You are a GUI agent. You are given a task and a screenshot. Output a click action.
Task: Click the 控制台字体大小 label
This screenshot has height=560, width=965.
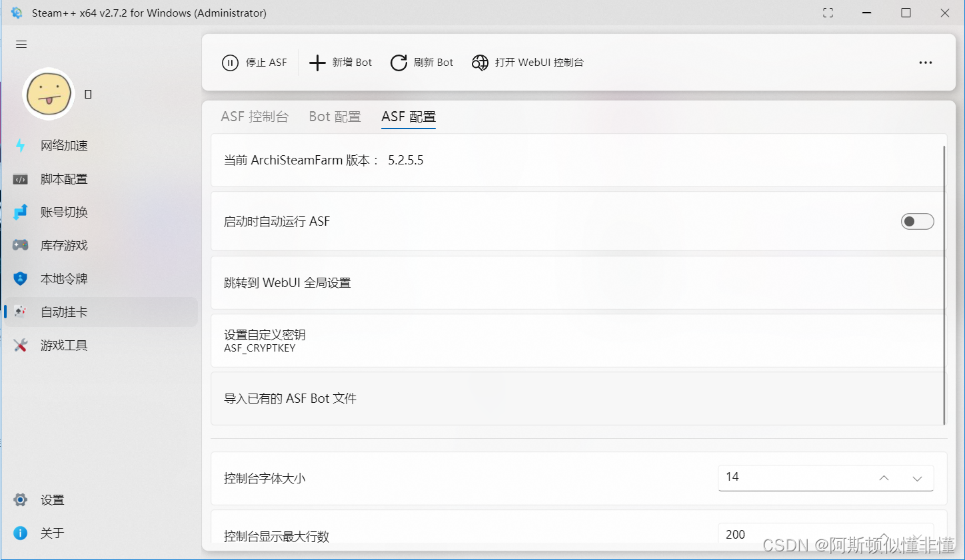(265, 478)
